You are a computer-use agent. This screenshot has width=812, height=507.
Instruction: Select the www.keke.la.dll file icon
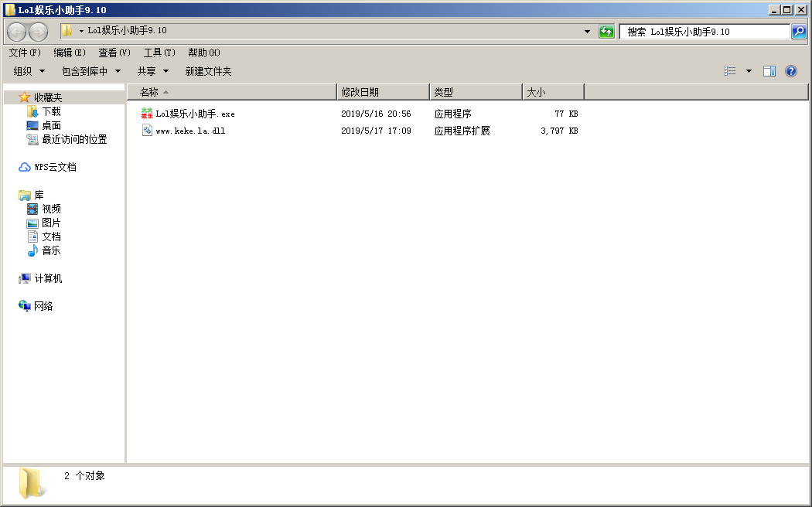pos(147,131)
